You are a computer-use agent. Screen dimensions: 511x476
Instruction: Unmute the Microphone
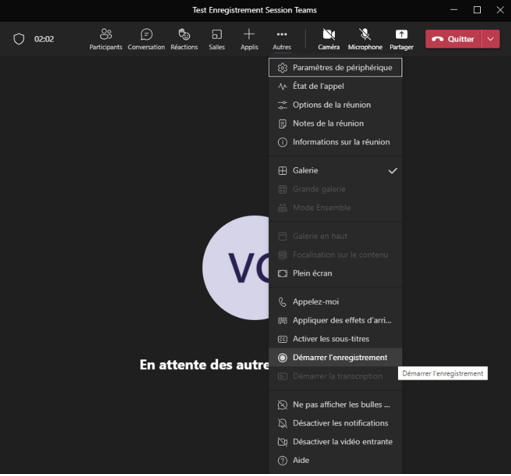365,39
